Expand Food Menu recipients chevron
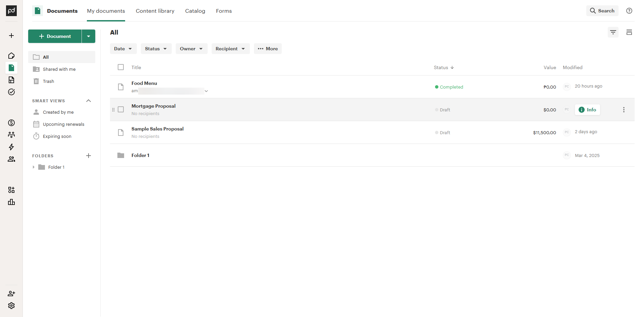The width and height of the screenshot is (644, 317). point(206,91)
